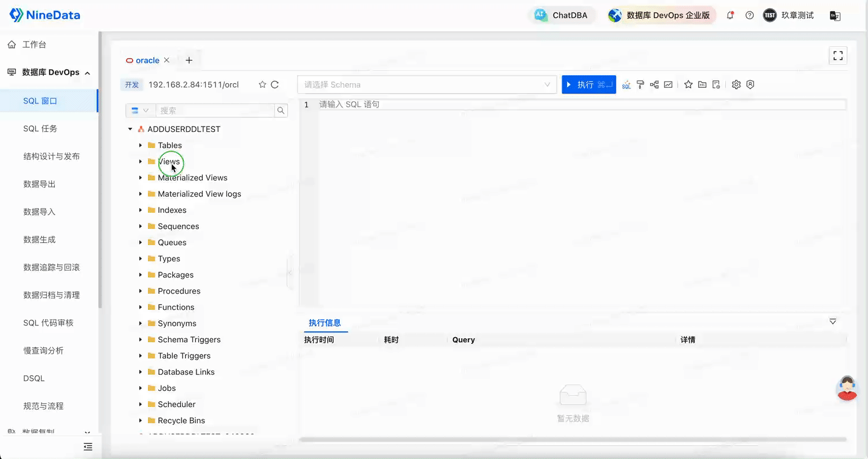The image size is (868, 459).
Task: Open the saved SQL folder icon
Action: click(702, 85)
